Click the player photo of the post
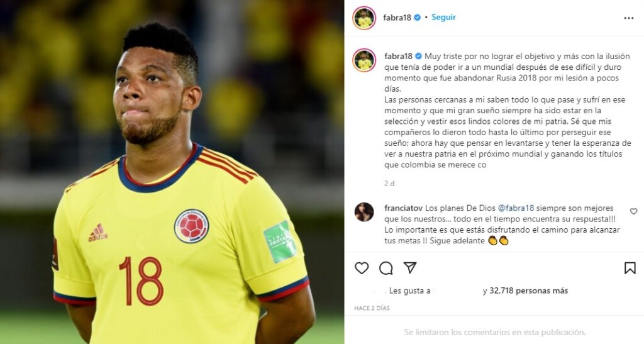This screenshot has width=644, height=344. (x=172, y=172)
